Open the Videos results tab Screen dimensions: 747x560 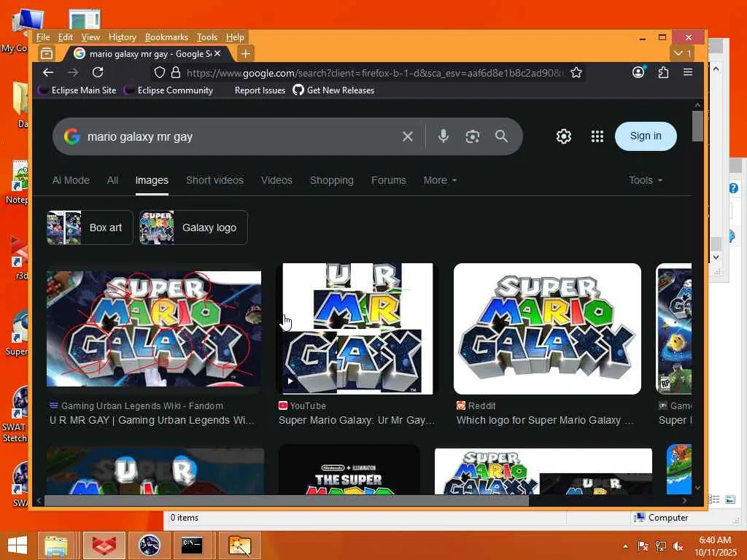pos(276,181)
